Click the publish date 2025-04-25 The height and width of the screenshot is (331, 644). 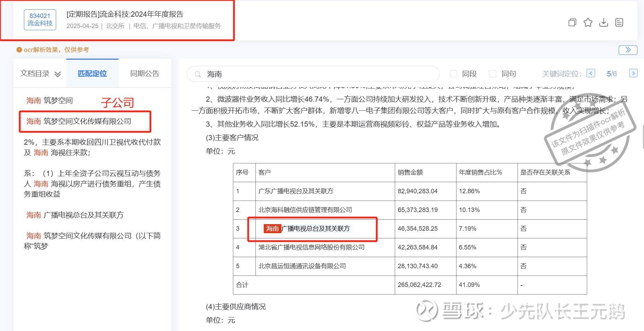pos(82,26)
